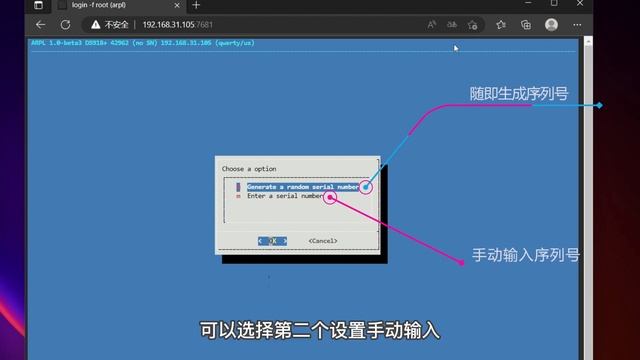Maximize the browser window
The height and width of the screenshot is (360, 640).
(x=554, y=4)
